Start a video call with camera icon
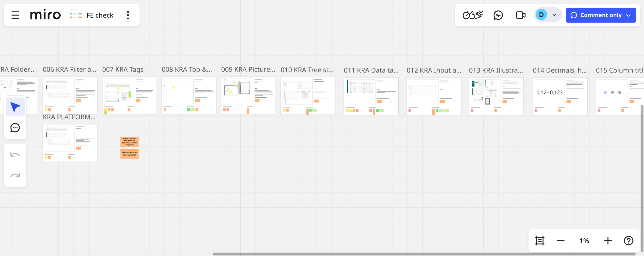Viewport: 644px width, 256px height. pos(521,15)
